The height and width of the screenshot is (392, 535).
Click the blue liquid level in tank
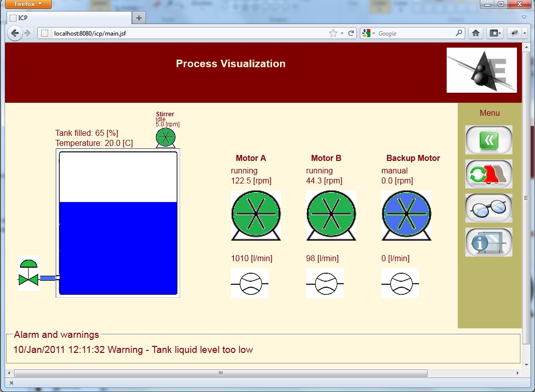(118, 248)
